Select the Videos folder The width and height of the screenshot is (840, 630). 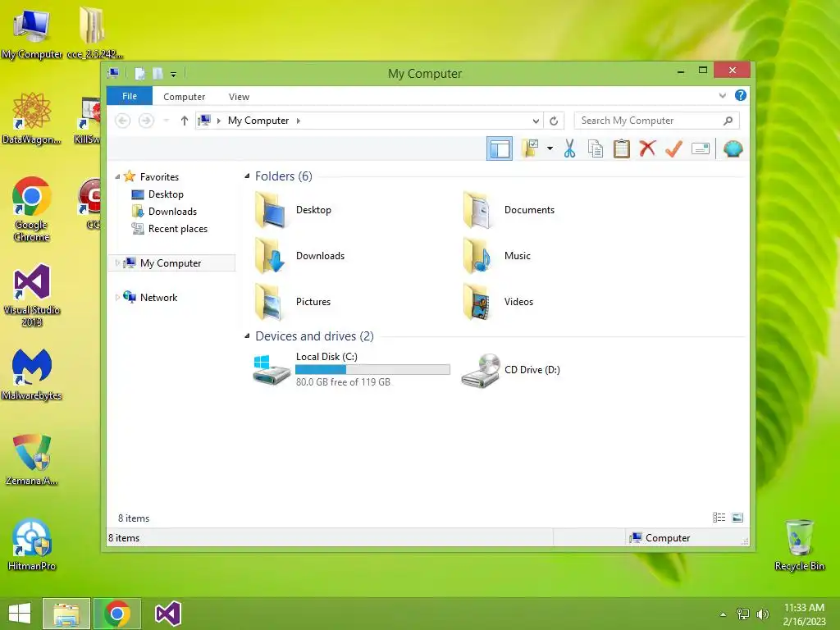point(498,302)
